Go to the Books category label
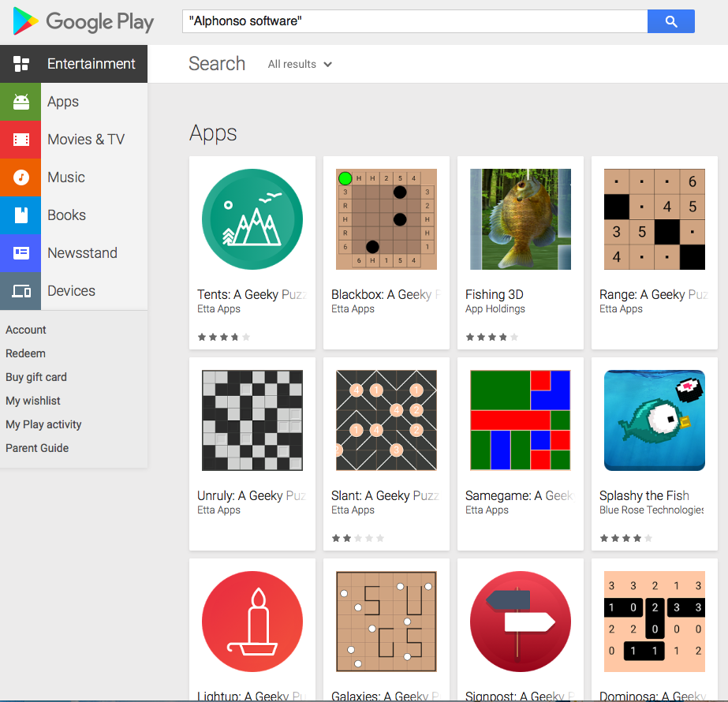 [x=66, y=215]
